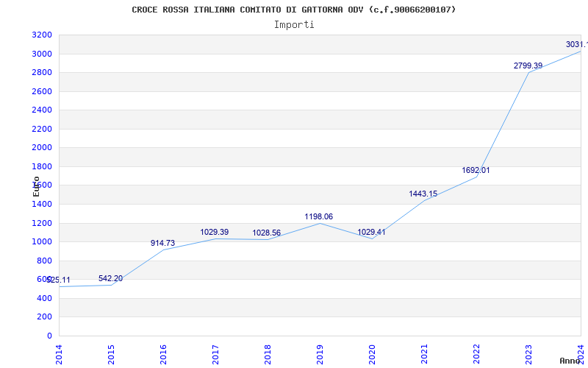This screenshot has width=588, height=368.
Task: Click the 2200 y-axis label
Action: click(x=42, y=130)
